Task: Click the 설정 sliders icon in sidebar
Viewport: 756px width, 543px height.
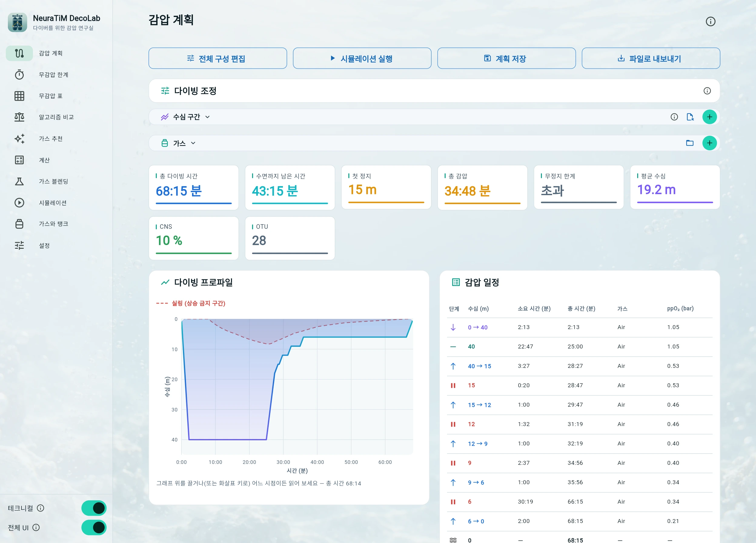Action: (19, 245)
